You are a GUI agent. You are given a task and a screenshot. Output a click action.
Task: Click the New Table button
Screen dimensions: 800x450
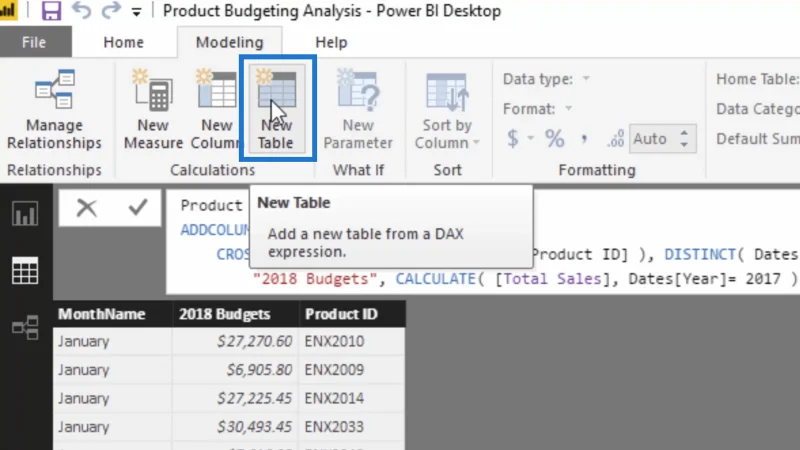276,109
